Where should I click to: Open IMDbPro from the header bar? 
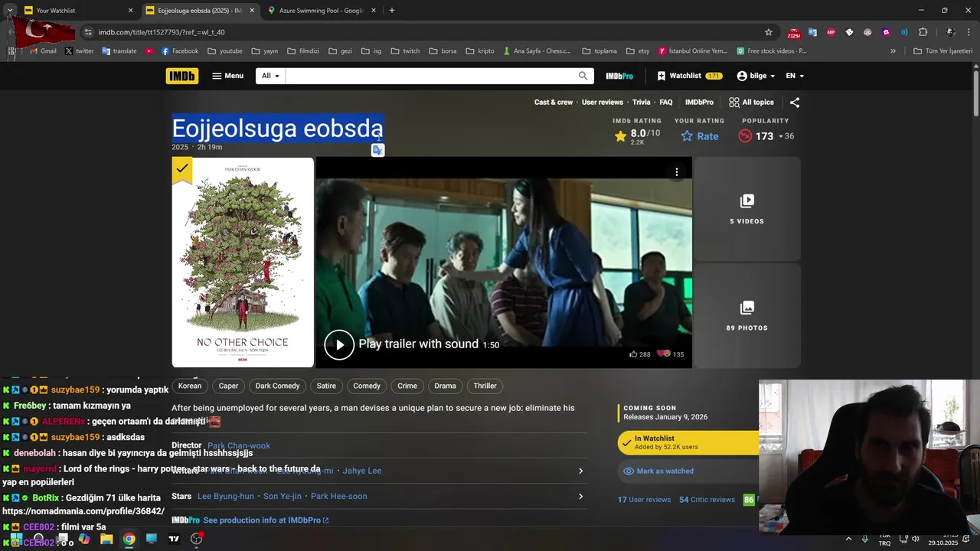click(x=619, y=76)
